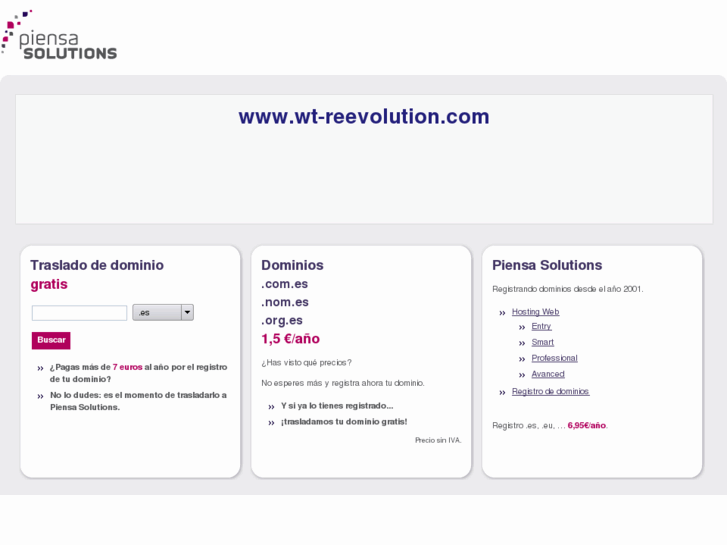The image size is (727, 545).
Task: Click bullet arrow beside Entry
Action: (x=522, y=327)
